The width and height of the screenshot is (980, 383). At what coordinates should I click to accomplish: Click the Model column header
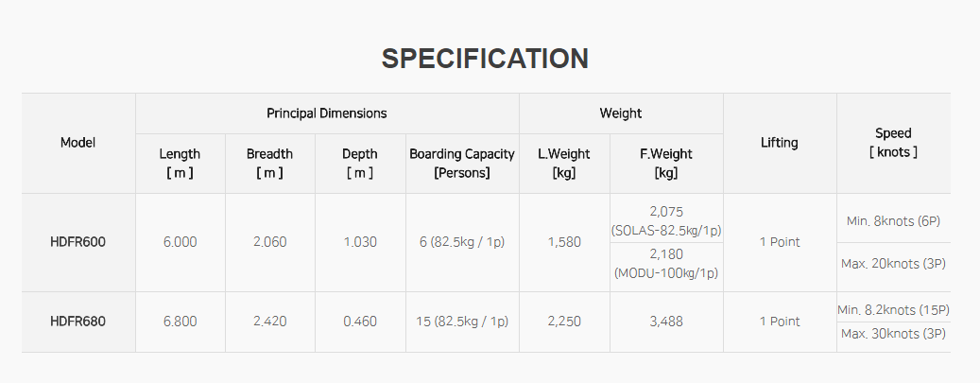click(x=77, y=143)
